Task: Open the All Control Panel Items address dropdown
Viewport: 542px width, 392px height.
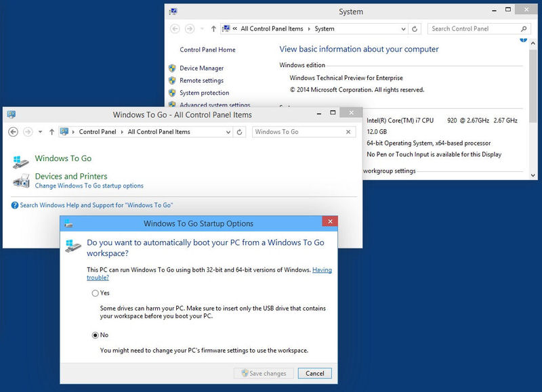Action: [x=228, y=132]
